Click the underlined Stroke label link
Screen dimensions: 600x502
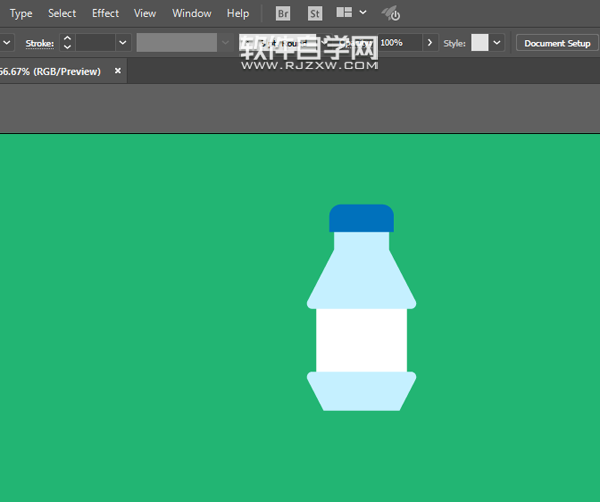click(39, 43)
